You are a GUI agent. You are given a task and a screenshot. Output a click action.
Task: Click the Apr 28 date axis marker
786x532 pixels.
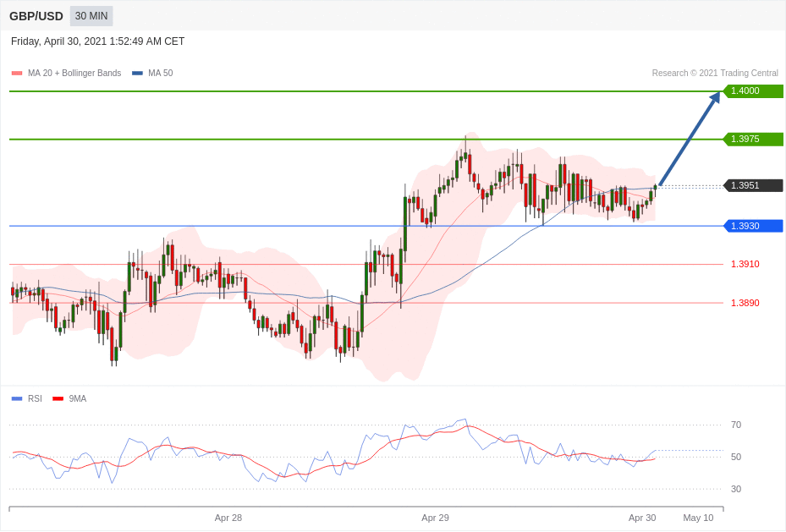pyautogui.click(x=228, y=518)
